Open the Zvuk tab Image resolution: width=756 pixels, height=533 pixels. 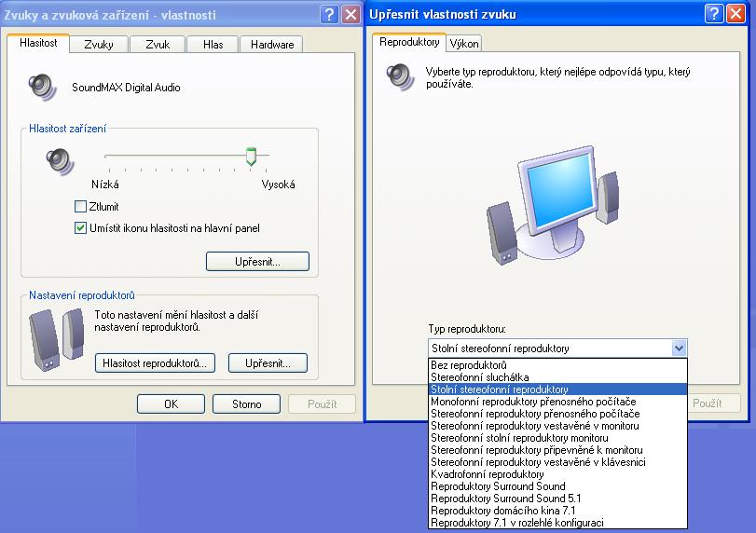click(158, 45)
